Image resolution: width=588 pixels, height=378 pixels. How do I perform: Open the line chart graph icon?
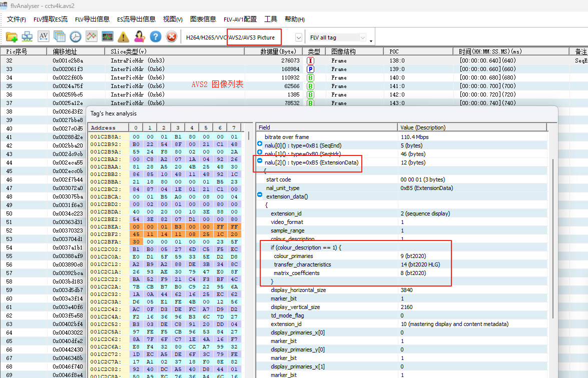[x=92, y=36]
